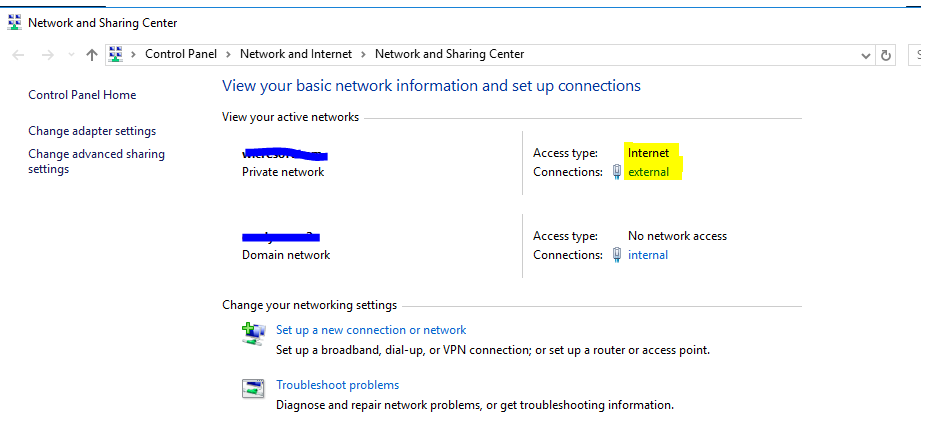Click the Ethernet icon beside internal connection
Screen dimensions: 933x431
coord(616,255)
